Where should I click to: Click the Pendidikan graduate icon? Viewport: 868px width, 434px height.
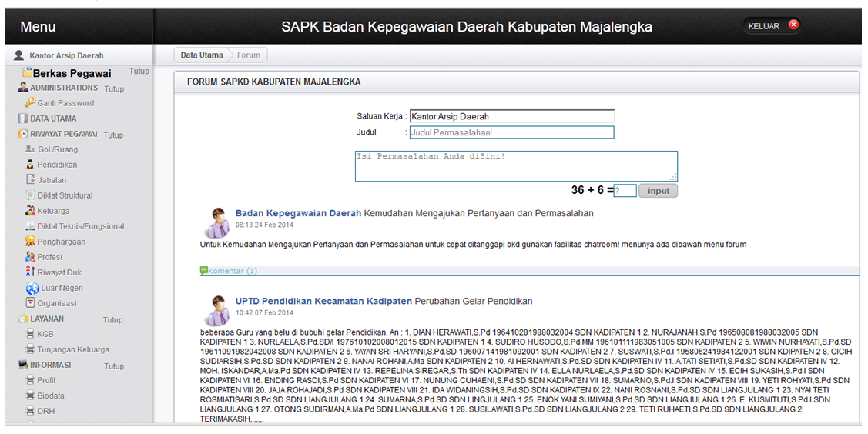[x=31, y=164]
